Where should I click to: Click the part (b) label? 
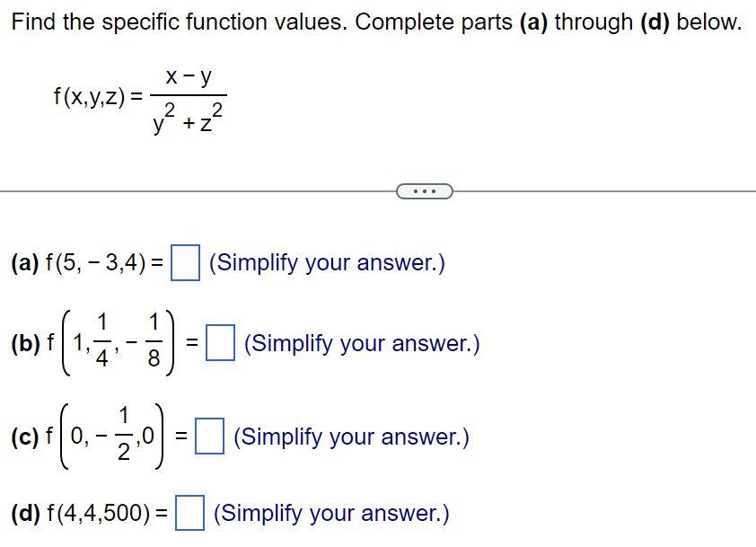[24, 340]
